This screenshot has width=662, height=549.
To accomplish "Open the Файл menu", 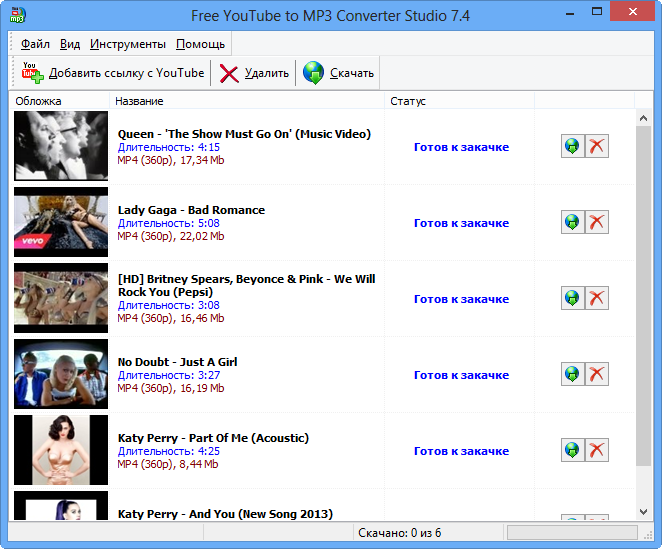I will point(35,44).
